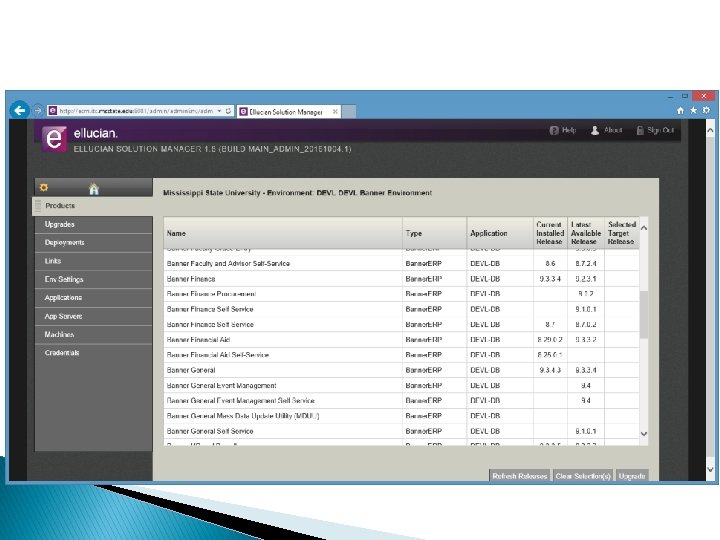
Task: Click the table scroll down arrow
Action: click(x=644, y=433)
